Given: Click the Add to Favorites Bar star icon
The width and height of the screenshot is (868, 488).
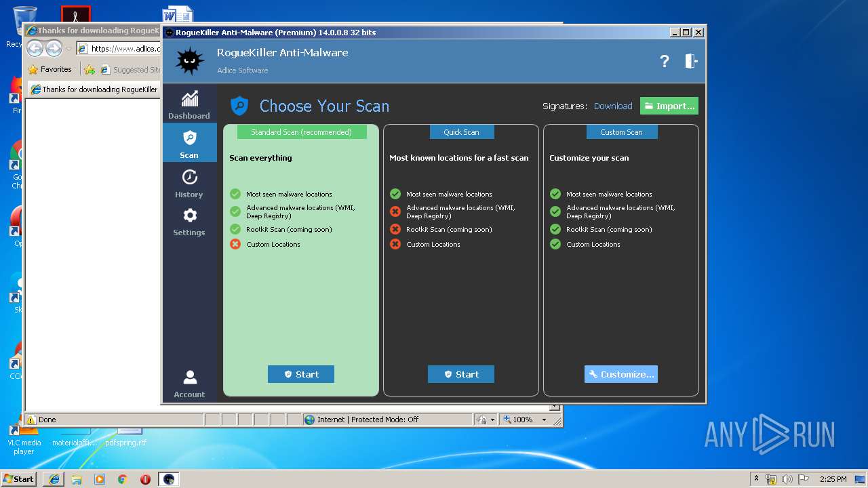Looking at the screenshot, I should click(89, 69).
